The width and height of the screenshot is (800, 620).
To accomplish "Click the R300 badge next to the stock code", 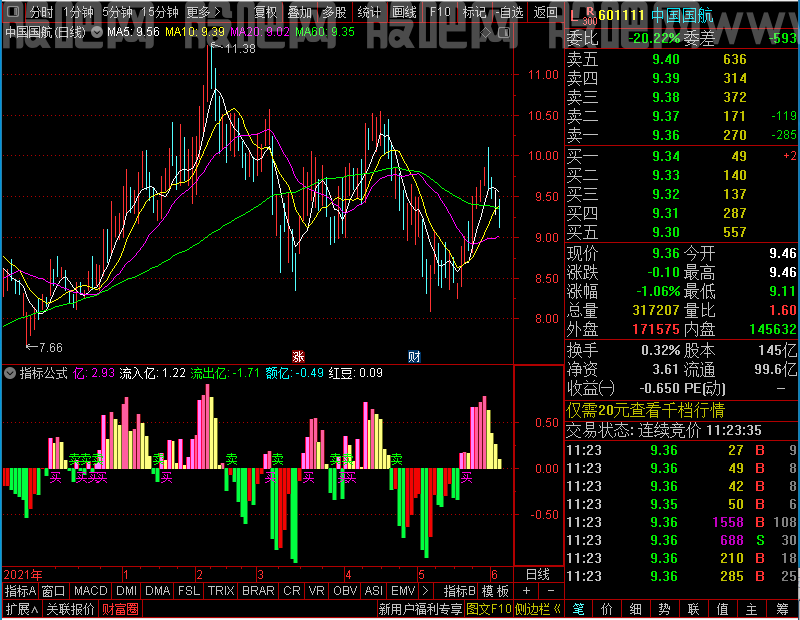I will click(589, 16).
